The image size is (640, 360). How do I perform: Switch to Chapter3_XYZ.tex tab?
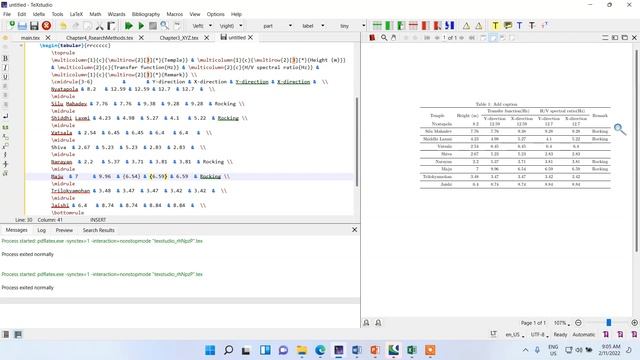179,38
